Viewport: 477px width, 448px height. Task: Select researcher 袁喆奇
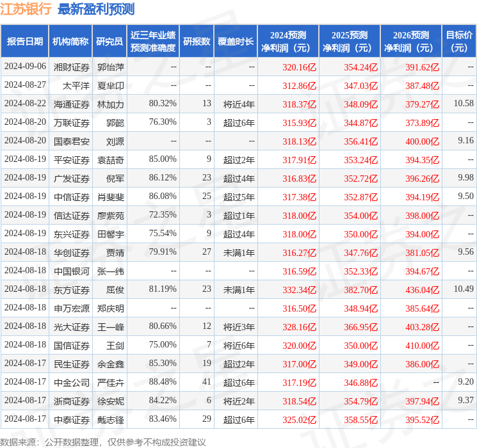[111, 160]
